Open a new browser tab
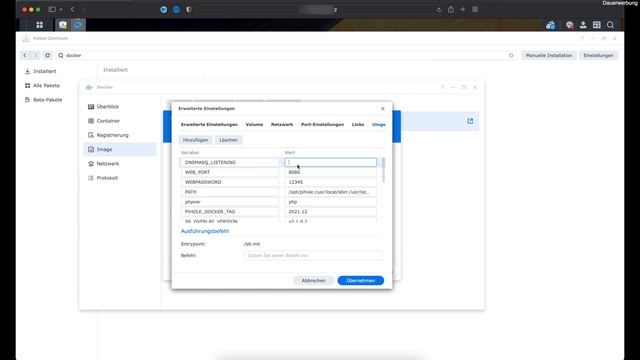This screenshot has height=360, width=640. click(463, 9)
